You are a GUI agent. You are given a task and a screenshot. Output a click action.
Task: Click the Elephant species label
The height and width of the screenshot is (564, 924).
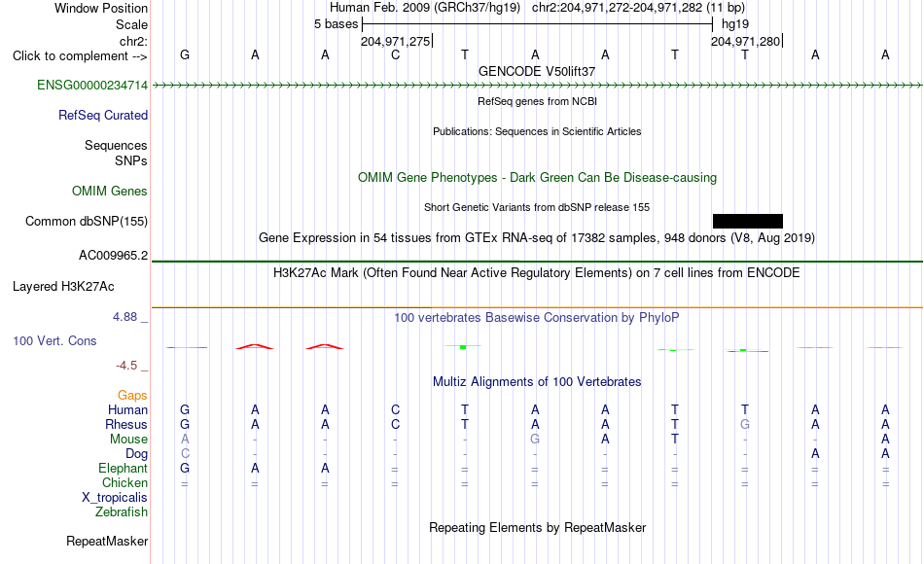click(123, 468)
